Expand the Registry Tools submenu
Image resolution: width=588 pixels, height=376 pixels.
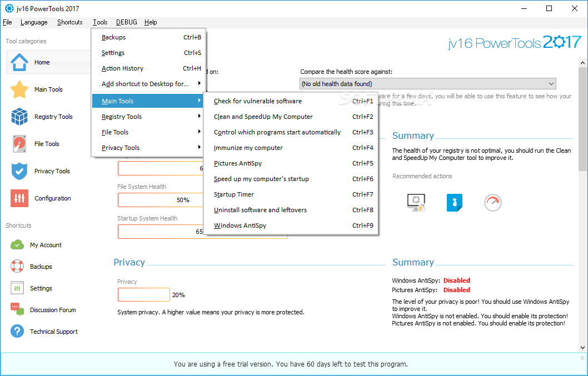pos(148,117)
